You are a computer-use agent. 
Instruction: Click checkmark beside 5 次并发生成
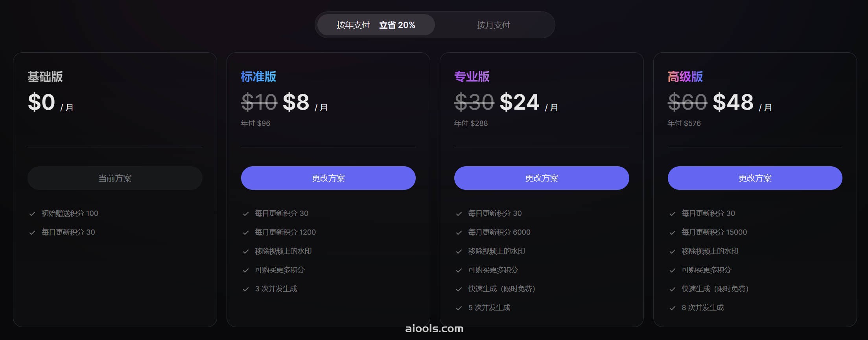click(x=459, y=308)
